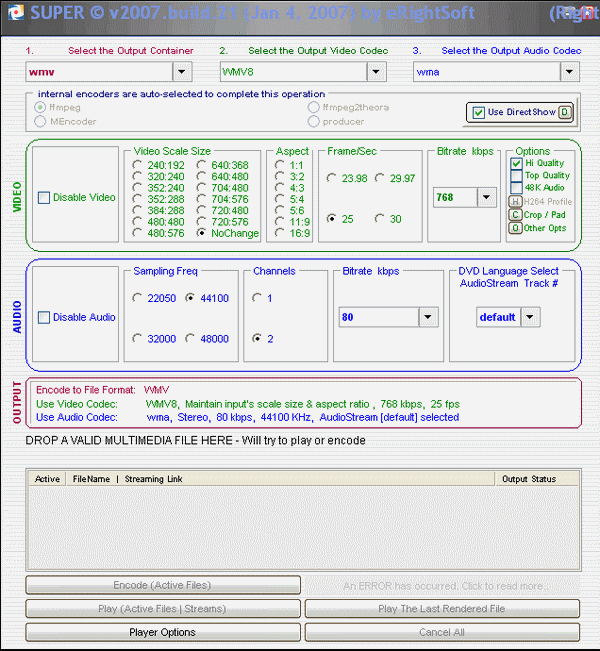Viewport: 600px width, 651px height.
Task: Open the Output Container wmv dropdown
Action: click(181, 71)
